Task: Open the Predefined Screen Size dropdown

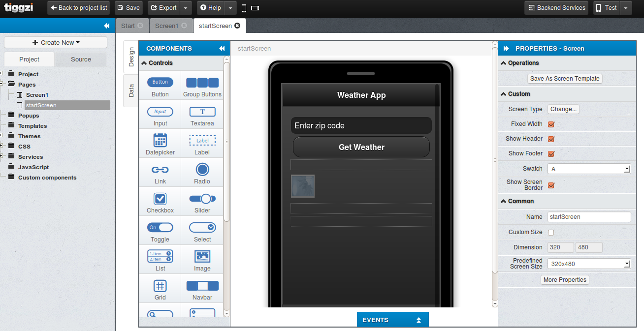Action: coord(589,264)
